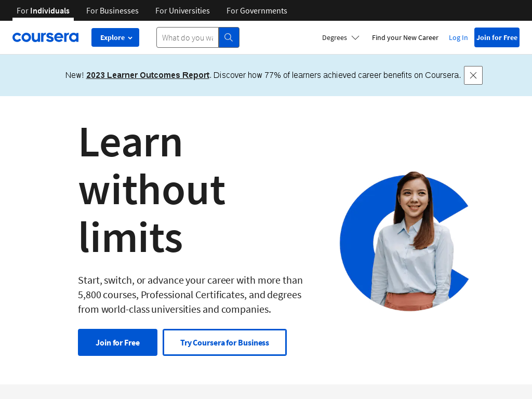532x399 pixels.
Task: Switch to the For Individuals tab
Action: click(x=43, y=10)
